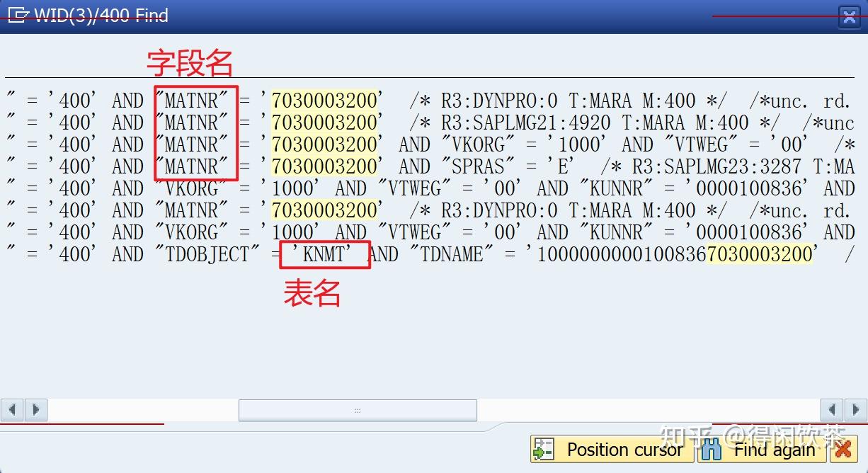Click the red 表名 annotation label
868x473 pixels.
tap(314, 294)
